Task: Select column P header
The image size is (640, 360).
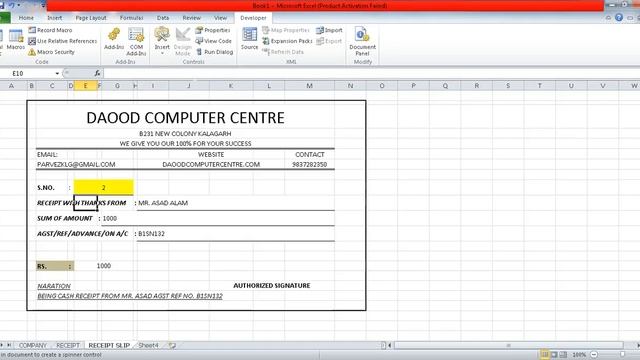Action: coord(413,86)
